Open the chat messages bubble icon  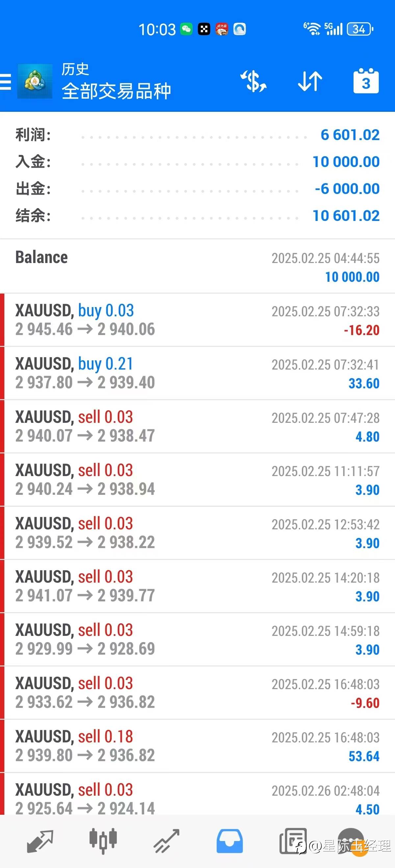tap(352, 841)
